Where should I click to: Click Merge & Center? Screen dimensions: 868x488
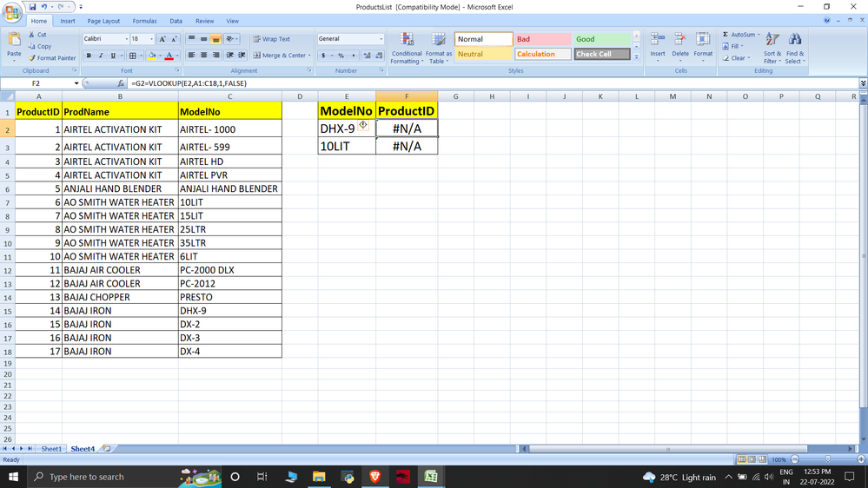[x=280, y=56]
